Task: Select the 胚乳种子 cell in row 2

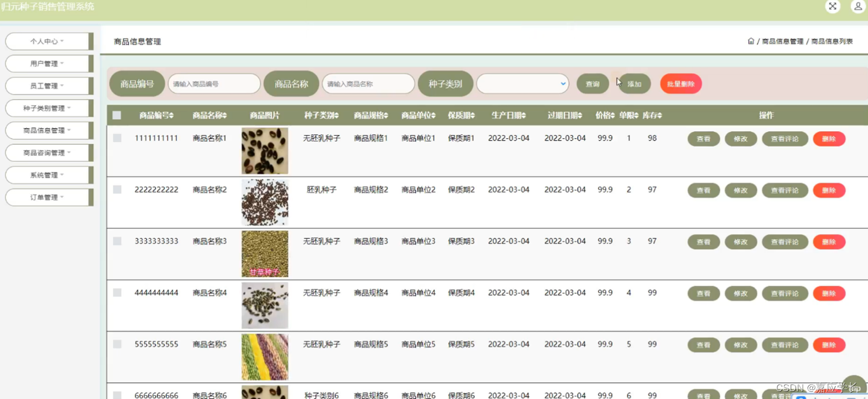Action: click(x=321, y=190)
